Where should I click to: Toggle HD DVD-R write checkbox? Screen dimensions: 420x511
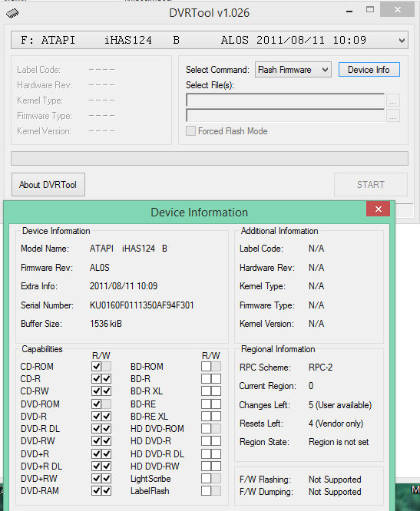point(217,441)
